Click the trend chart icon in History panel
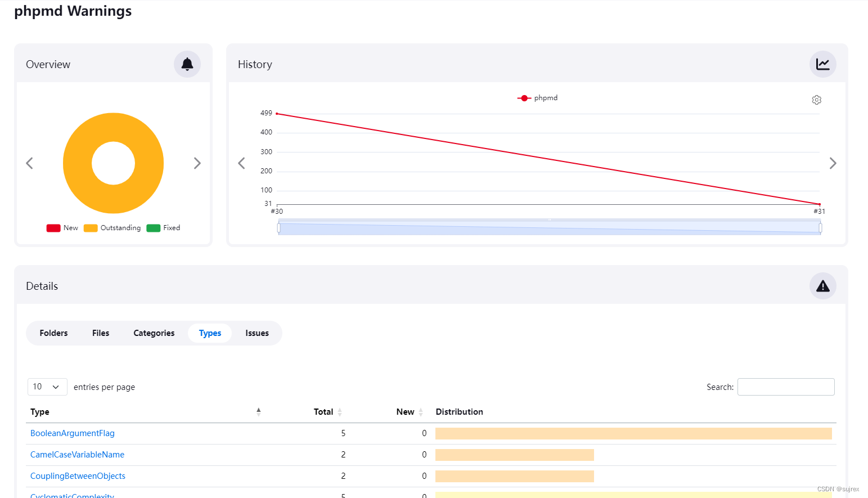The height and width of the screenshot is (498, 868). pyautogui.click(x=823, y=64)
